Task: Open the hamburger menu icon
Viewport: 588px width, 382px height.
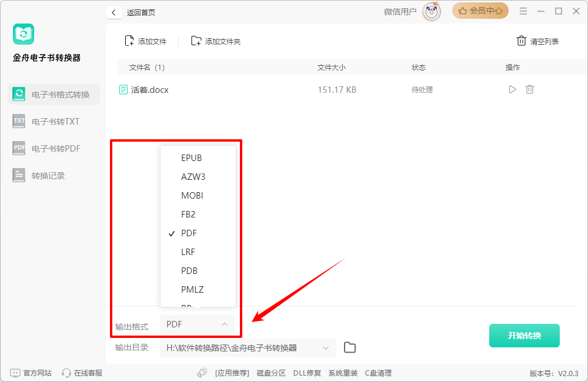Action: tap(523, 11)
